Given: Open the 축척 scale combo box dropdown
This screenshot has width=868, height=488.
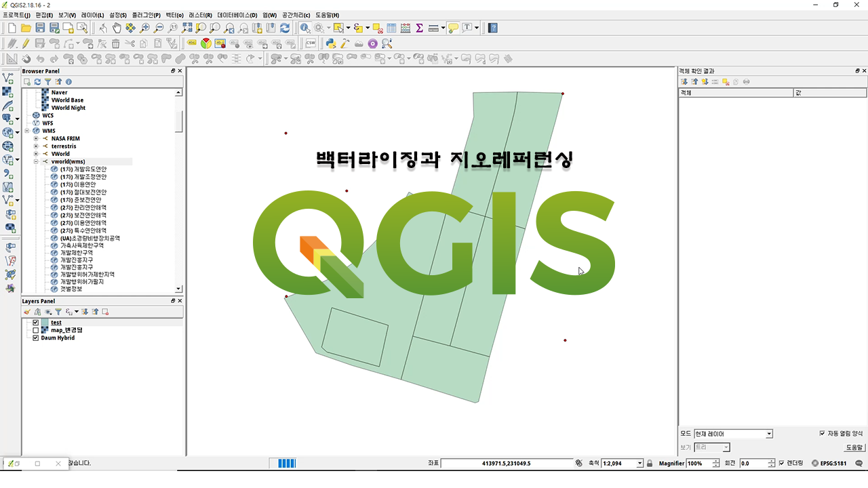Looking at the screenshot, I should [x=640, y=464].
